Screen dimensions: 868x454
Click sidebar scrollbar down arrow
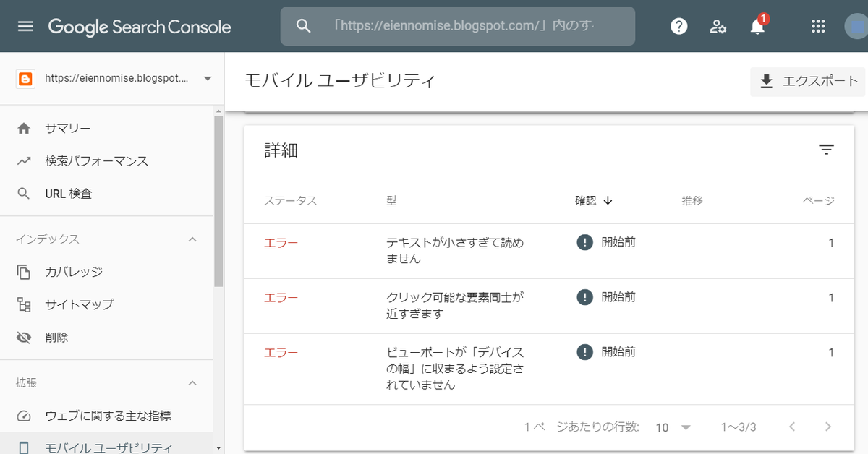(218, 448)
